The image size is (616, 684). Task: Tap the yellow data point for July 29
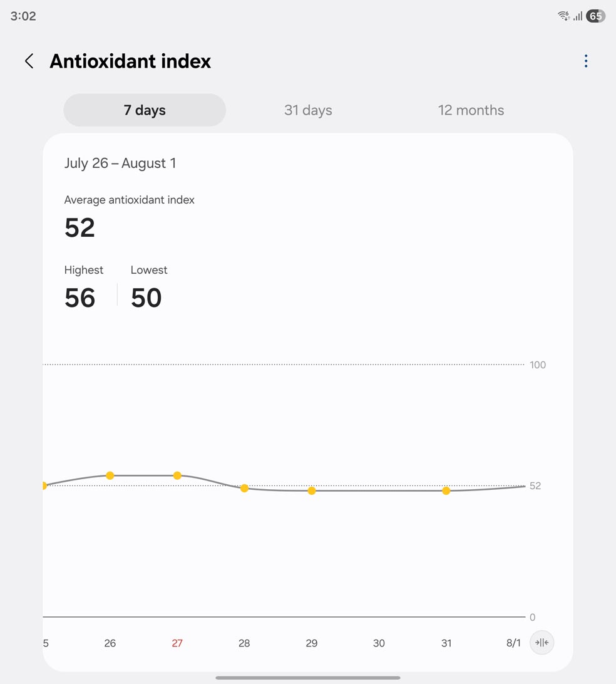[312, 490]
